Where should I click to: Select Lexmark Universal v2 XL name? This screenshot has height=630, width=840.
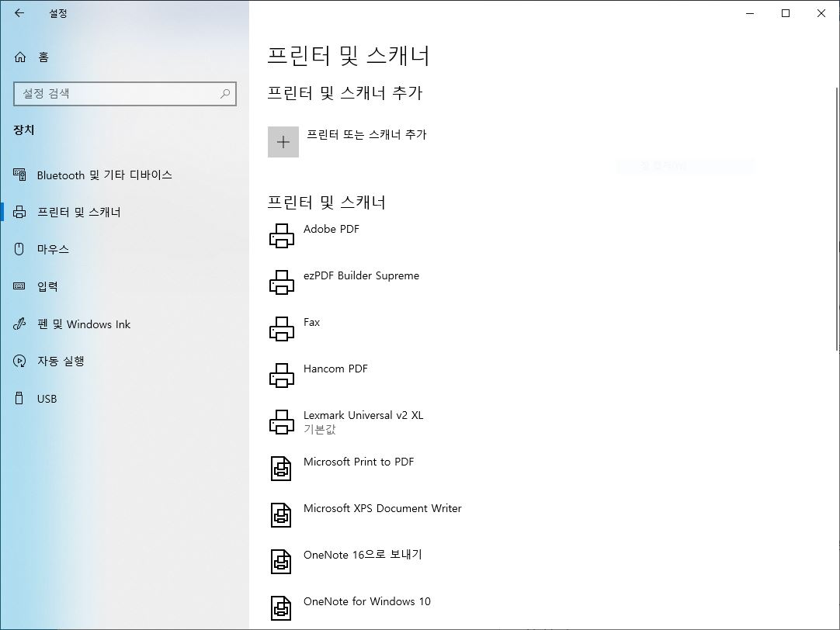point(363,415)
